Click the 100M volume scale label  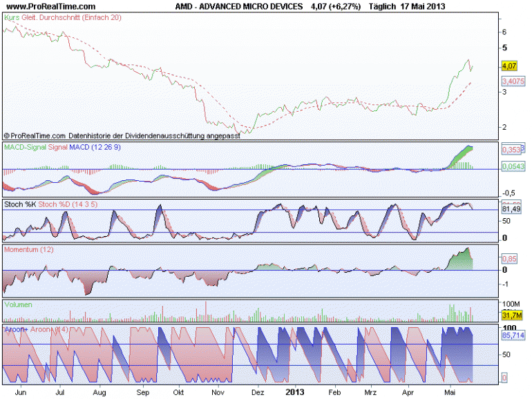click(511, 304)
